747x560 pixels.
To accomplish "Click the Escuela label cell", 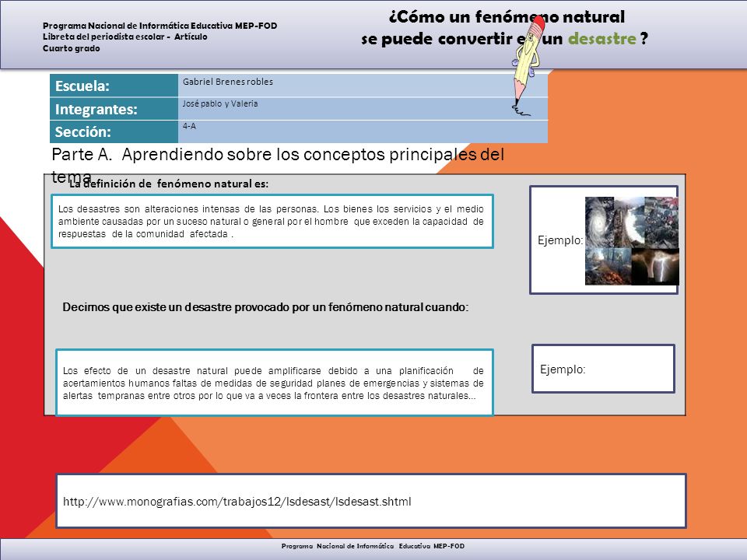I will coord(114,86).
